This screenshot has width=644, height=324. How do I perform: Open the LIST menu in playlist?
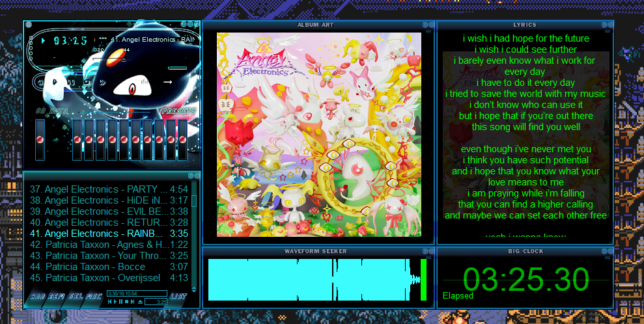click(x=178, y=297)
